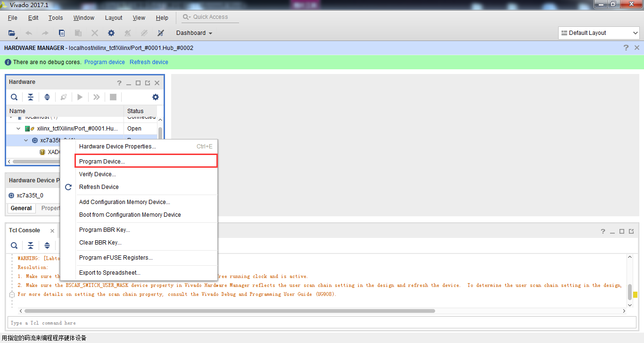Click the Stop Trigger square in Hardware panel
Screen dimensions: 644x343
tap(113, 97)
